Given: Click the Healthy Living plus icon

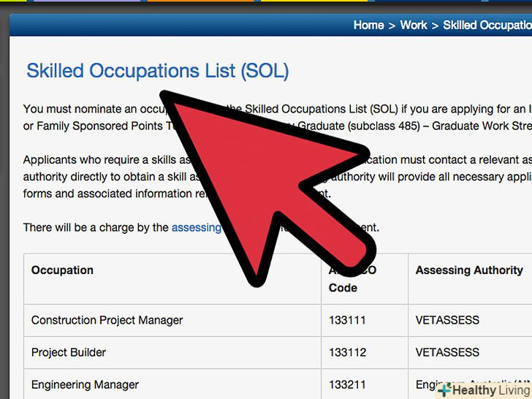Looking at the screenshot, I should coord(444,390).
